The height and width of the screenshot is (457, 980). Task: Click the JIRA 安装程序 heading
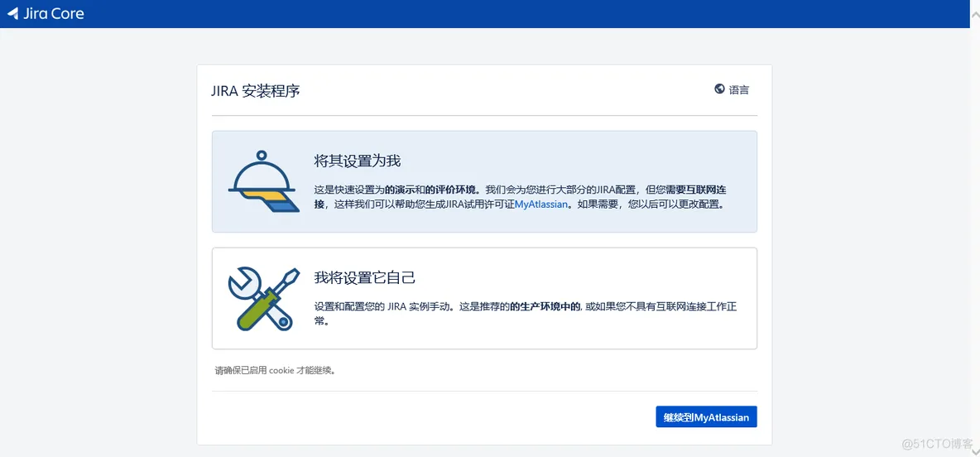(256, 91)
